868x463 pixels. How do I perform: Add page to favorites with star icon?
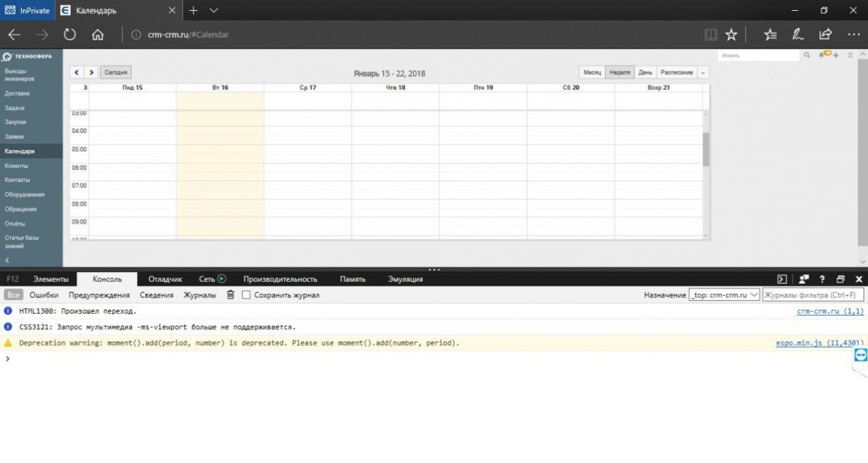click(x=731, y=35)
